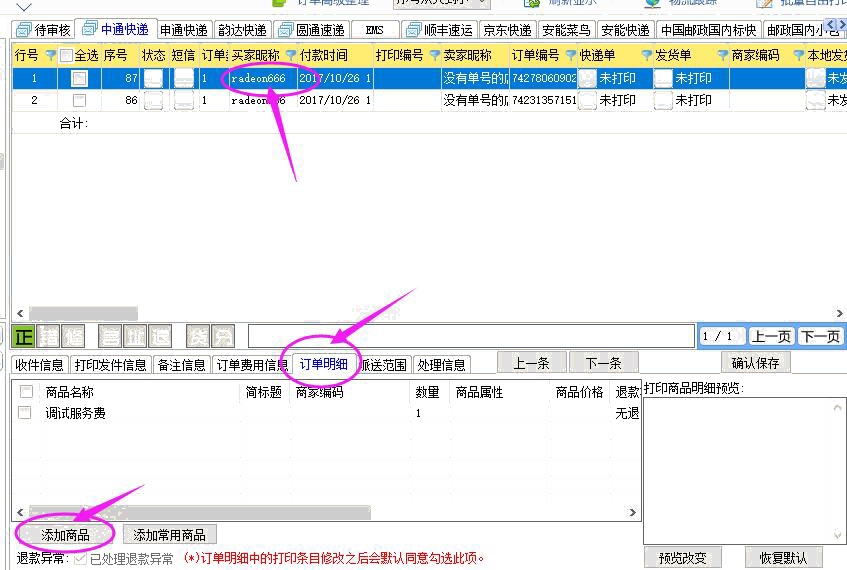Click the 发货单 print icon in row 2
The width and height of the screenshot is (847, 570).
click(663, 100)
